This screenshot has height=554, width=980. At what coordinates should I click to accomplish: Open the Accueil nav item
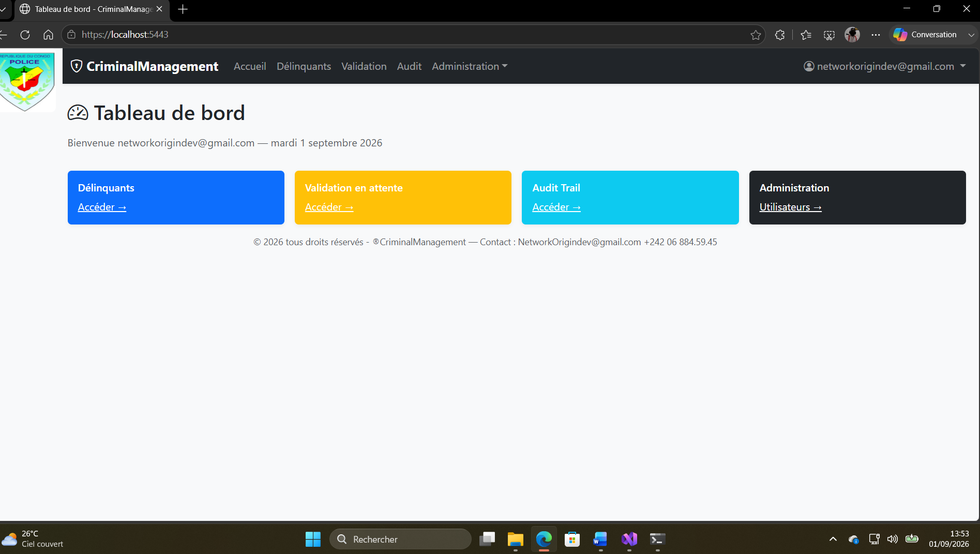[250, 66]
